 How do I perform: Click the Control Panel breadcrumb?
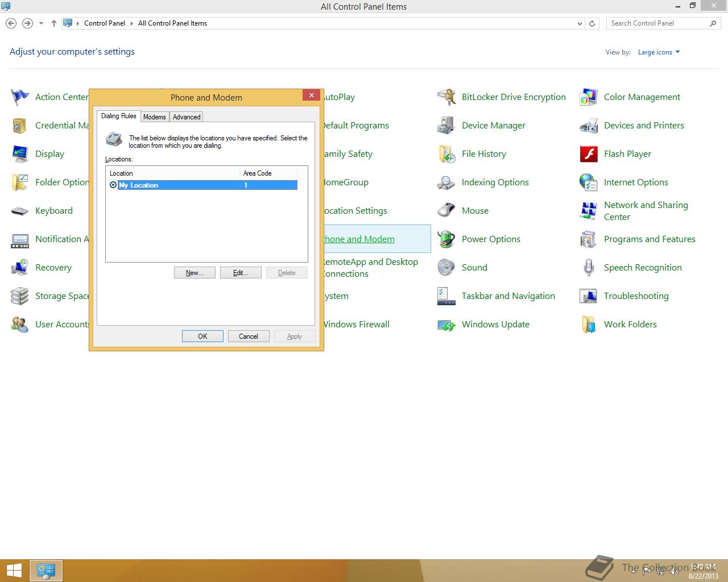(x=105, y=23)
